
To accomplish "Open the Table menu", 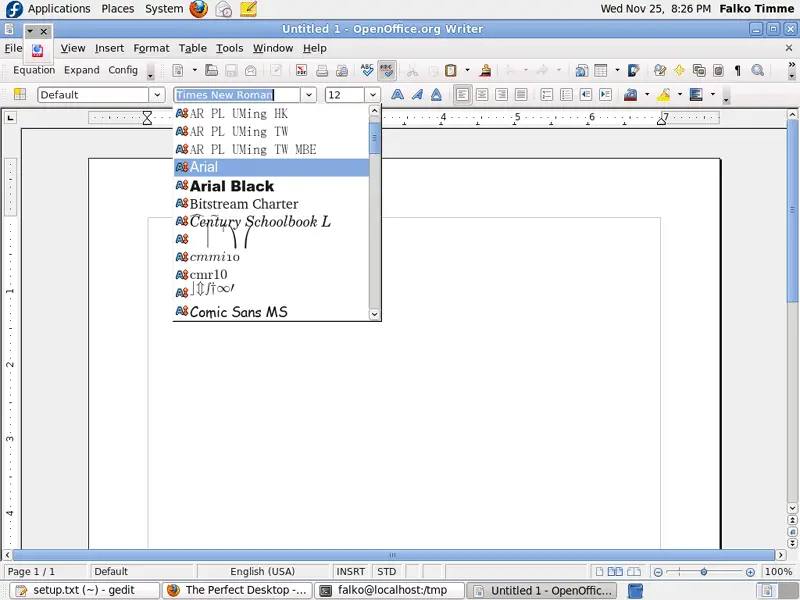I will point(192,48).
